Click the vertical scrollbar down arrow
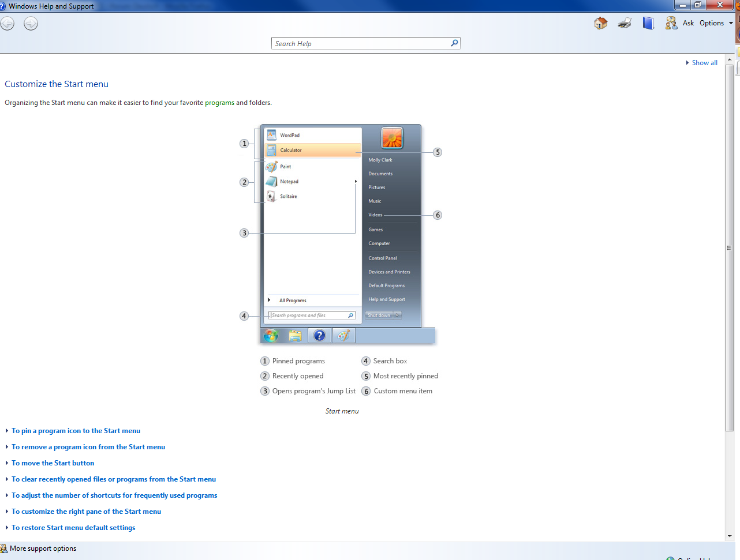Image resolution: width=740 pixels, height=560 pixels. [x=730, y=536]
